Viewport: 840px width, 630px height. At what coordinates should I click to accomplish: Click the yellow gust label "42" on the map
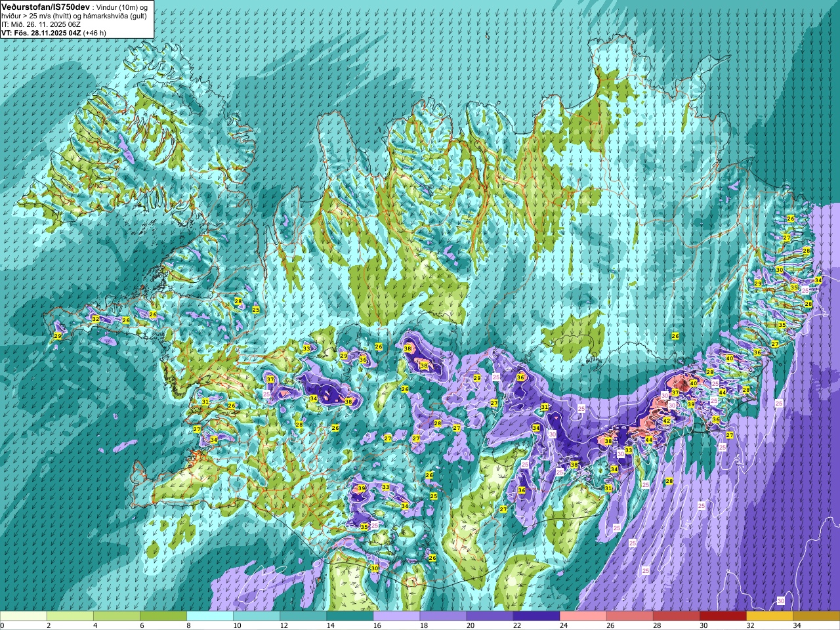click(x=667, y=421)
